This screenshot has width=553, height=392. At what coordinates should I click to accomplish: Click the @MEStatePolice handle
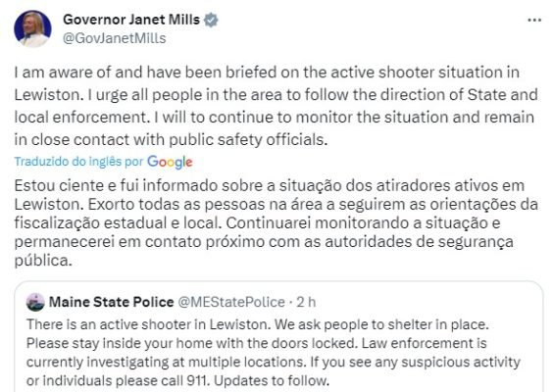coord(231,302)
